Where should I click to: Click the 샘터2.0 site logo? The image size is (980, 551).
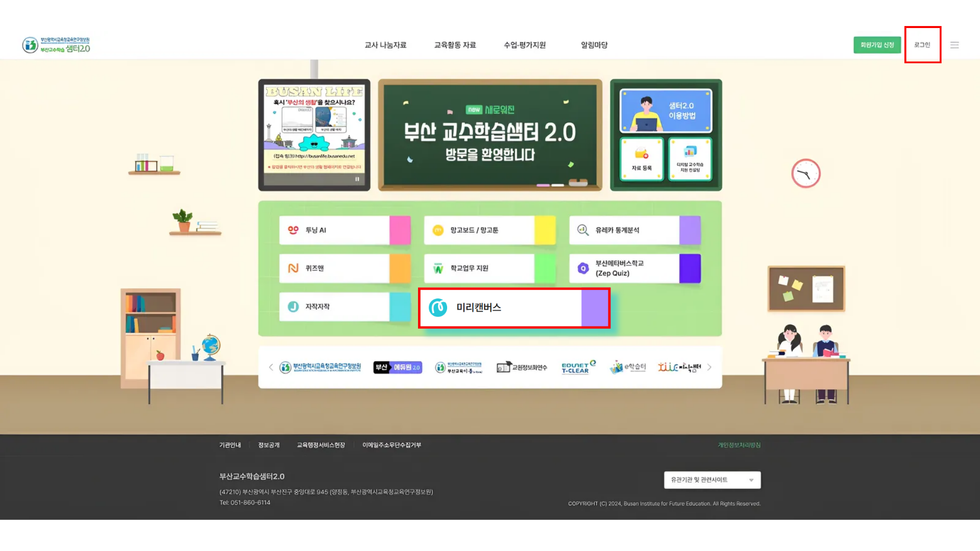(x=56, y=45)
